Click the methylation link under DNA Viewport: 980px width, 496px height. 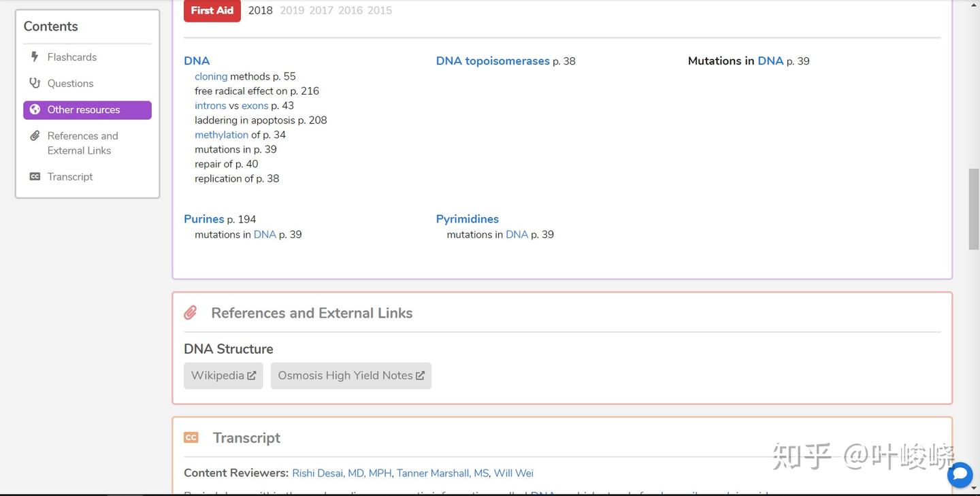point(221,135)
